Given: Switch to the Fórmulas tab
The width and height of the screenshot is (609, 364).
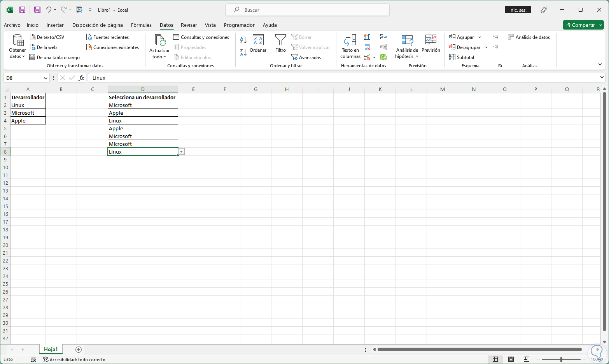Looking at the screenshot, I should point(141,25).
